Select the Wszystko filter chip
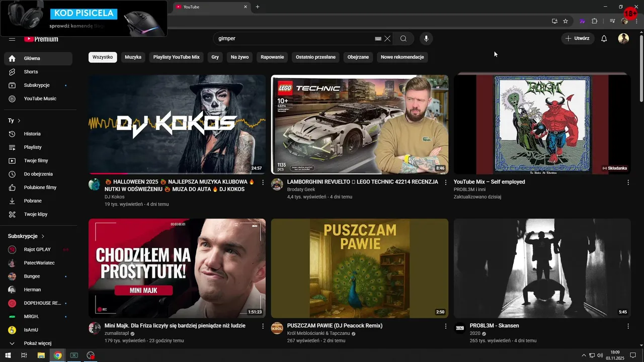The width and height of the screenshot is (644, 362). (103, 57)
